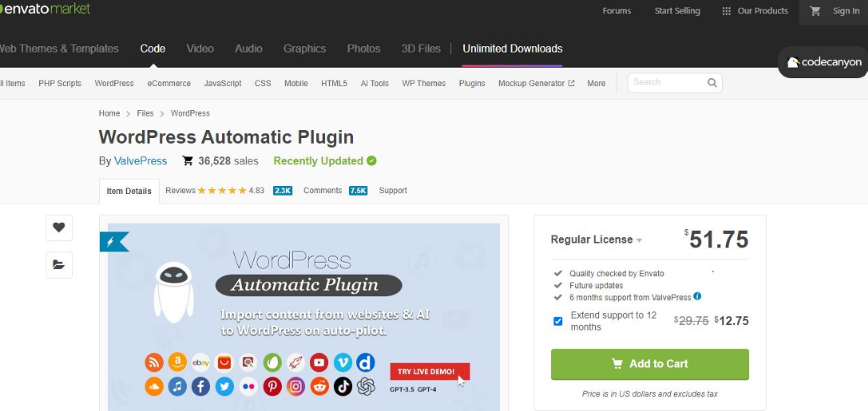Image resolution: width=868 pixels, height=411 pixels.
Task: Open AI Tools subcategory
Action: [x=375, y=84]
